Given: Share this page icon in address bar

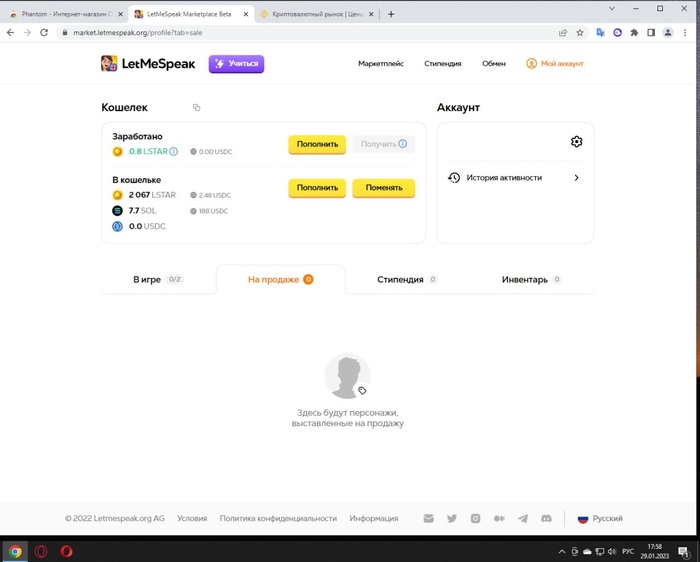Looking at the screenshot, I should pyautogui.click(x=563, y=33).
